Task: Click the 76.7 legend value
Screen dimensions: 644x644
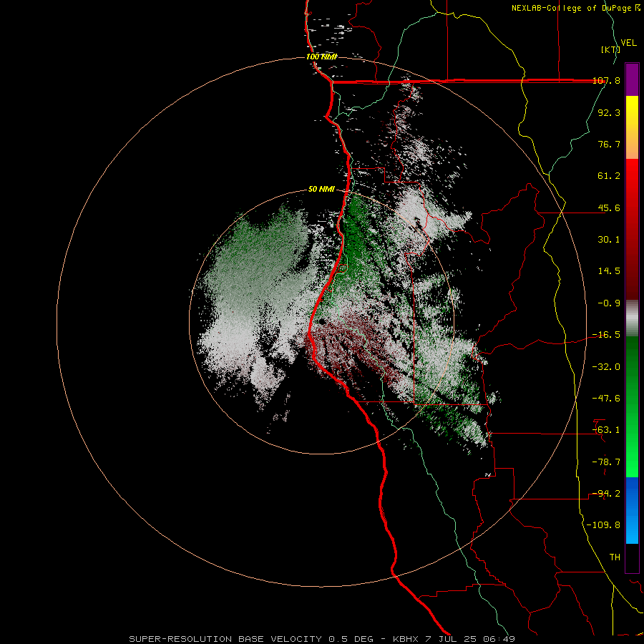Action: tap(609, 144)
